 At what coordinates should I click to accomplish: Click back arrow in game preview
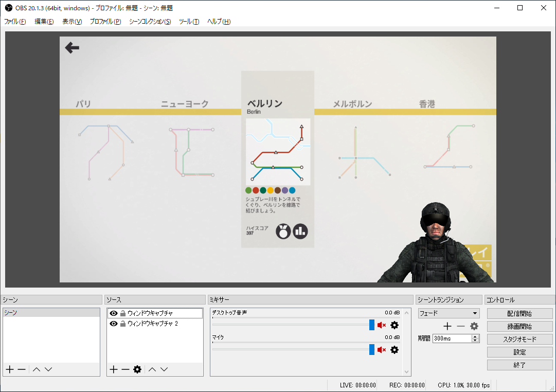pyautogui.click(x=72, y=47)
